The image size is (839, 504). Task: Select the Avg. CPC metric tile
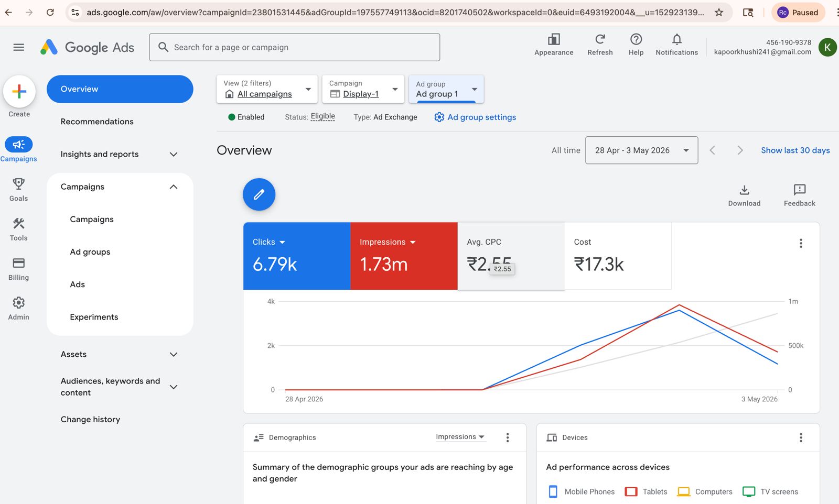tap(511, 256)
